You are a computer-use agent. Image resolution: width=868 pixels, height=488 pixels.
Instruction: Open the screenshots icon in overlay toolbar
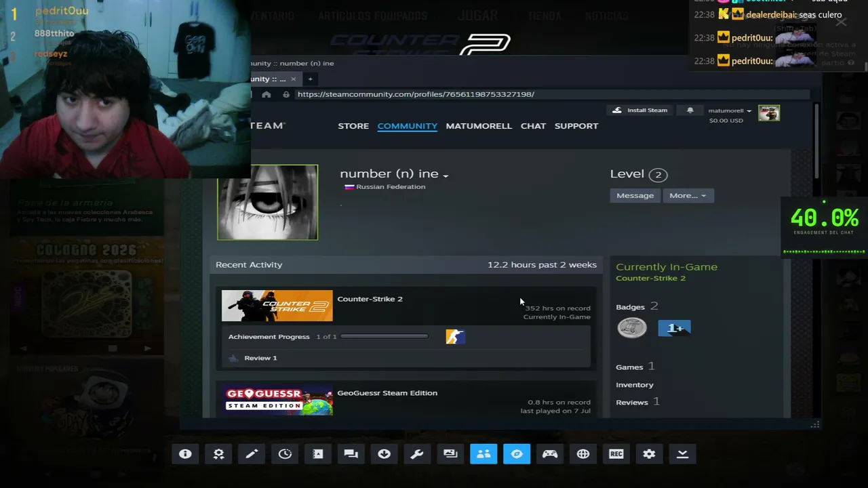(450, 454)
